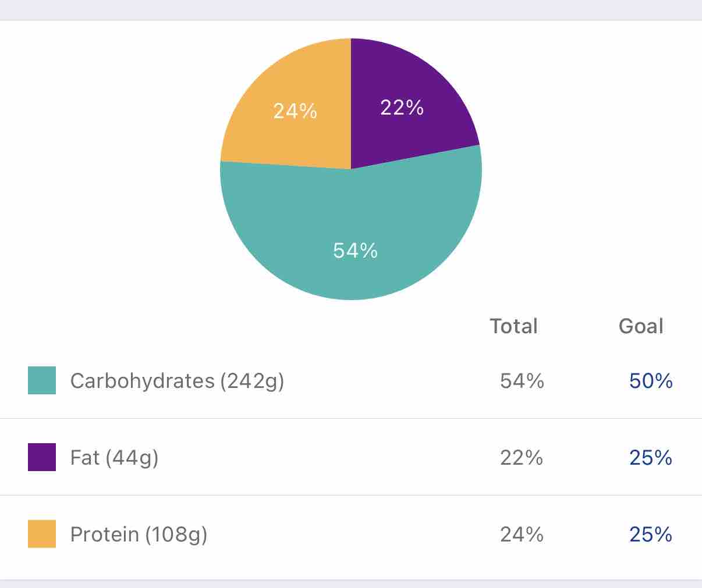Image resolution: width=702 pixels, height=588 pixels.
Task: Tap the 54% label inside the pie
Action: (x=355, y=251)
